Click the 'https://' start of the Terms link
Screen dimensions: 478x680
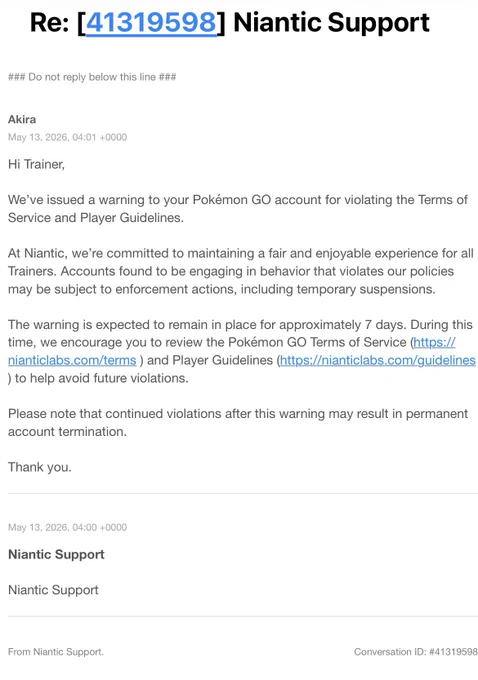(x=434, y=342)
